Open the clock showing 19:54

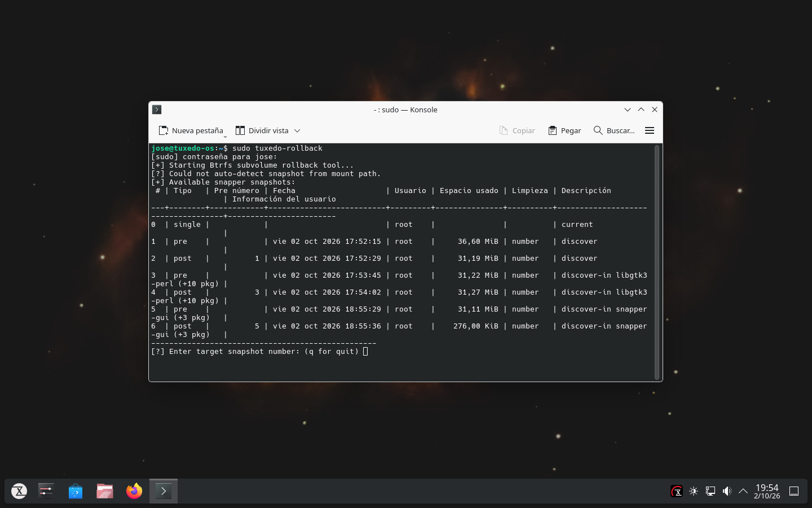767,491
